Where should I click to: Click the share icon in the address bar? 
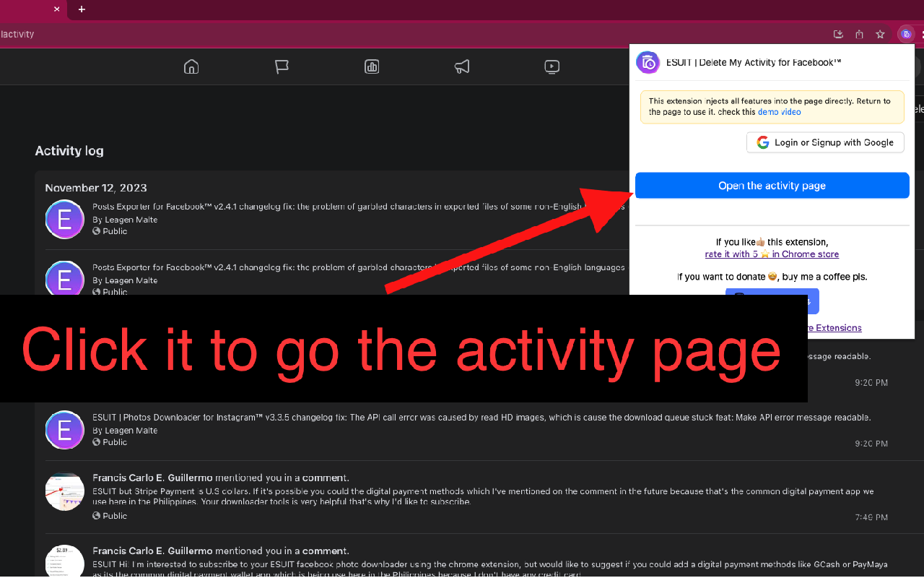pos(859,33)
